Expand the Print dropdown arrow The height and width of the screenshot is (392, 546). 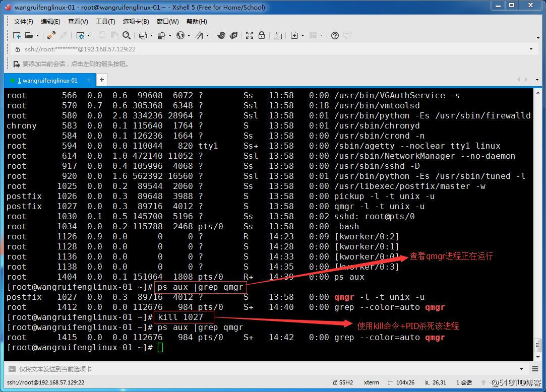click(151, 35)
